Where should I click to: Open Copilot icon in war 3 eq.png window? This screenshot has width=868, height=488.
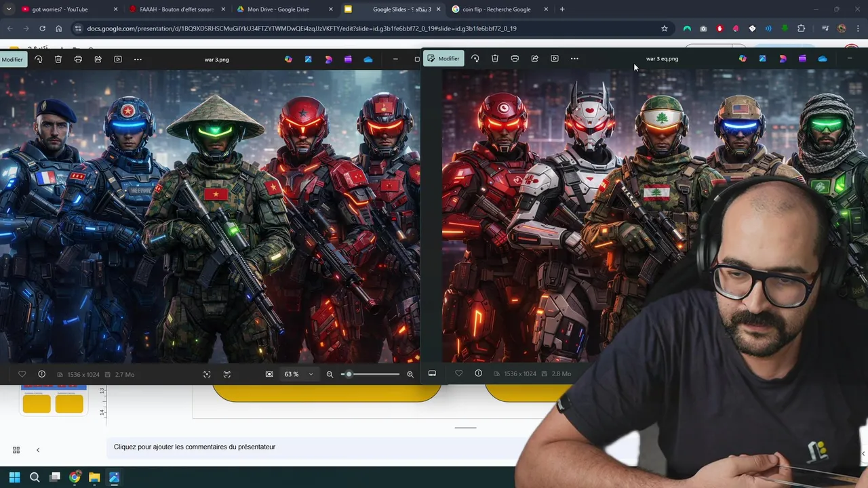point(743,58)
